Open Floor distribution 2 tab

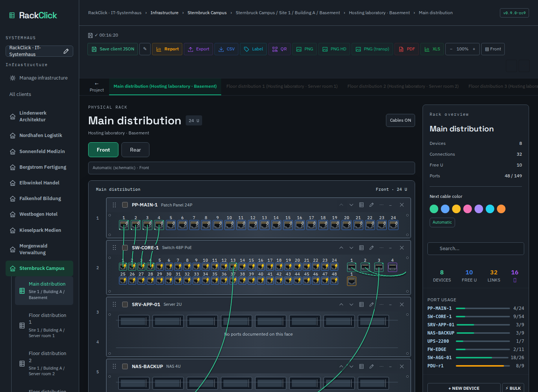click(x=403, y=86)
